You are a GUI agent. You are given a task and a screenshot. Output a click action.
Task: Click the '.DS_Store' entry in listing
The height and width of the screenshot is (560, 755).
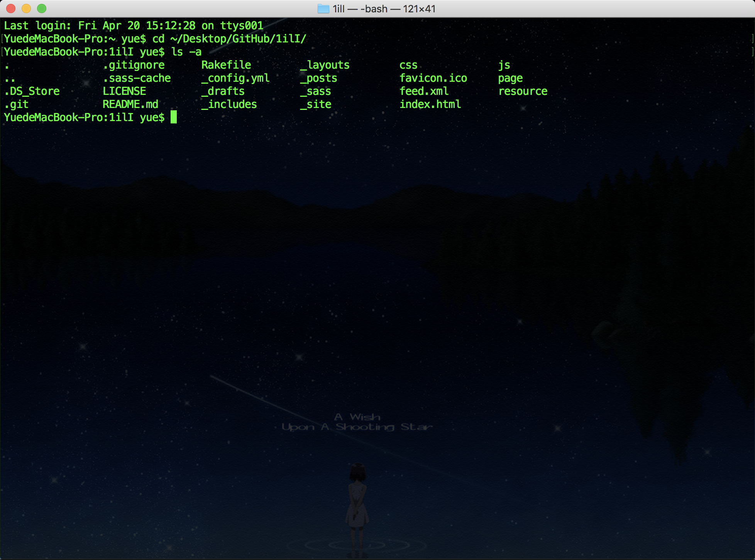[x=32, y=91]
